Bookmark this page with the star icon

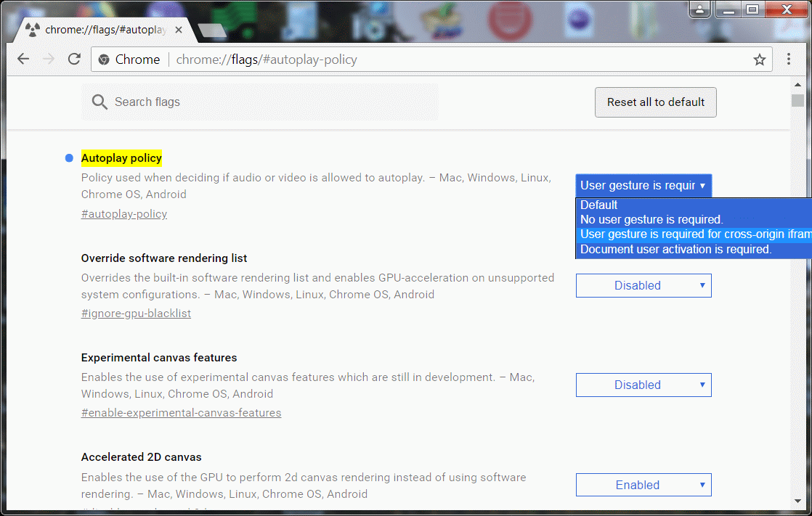point(759,60)
